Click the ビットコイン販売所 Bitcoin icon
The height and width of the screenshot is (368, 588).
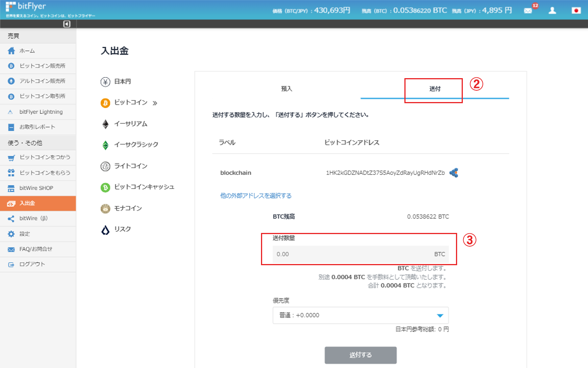[11, 66]
